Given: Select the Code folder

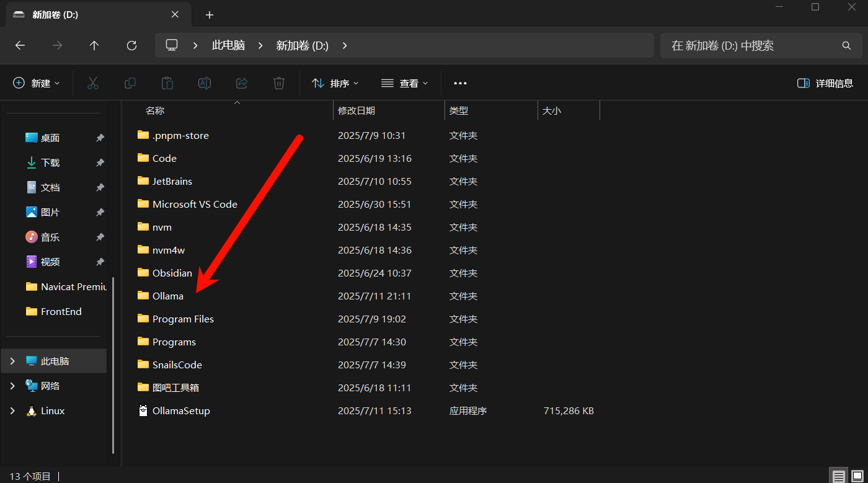Looking at the screenshot, I should [x=164, y=158].
